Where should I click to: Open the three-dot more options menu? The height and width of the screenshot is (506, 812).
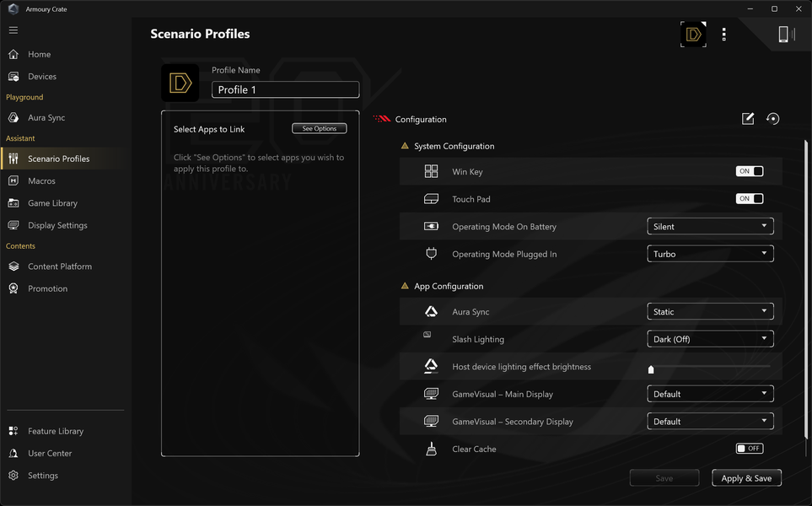724,35
